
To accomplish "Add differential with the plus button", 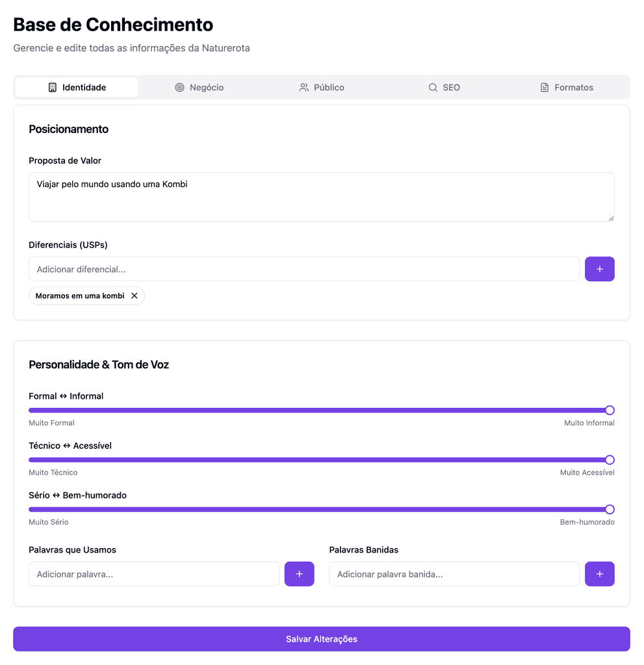I will (x=599, y=269).
